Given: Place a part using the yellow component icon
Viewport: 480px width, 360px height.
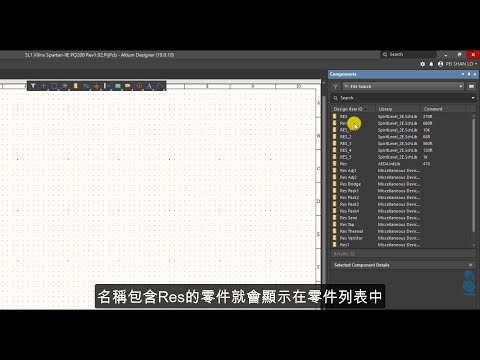Looking at the screenshot, I should 75,86.
